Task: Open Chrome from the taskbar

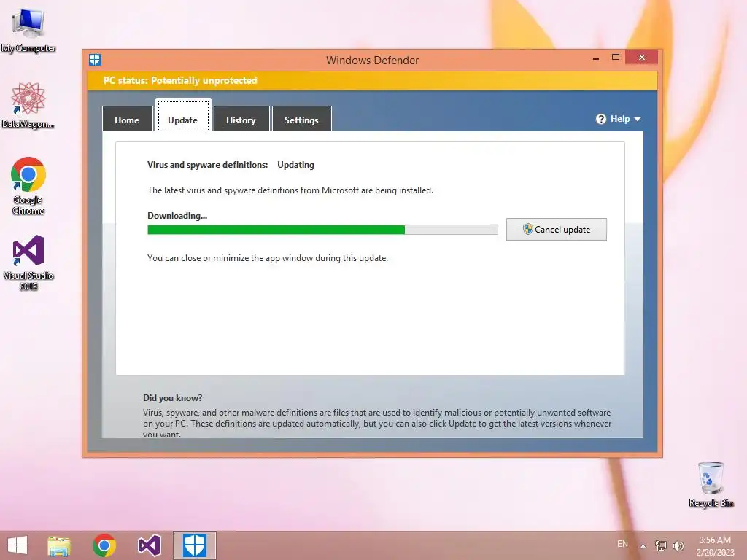Action: tap(104, 545)
